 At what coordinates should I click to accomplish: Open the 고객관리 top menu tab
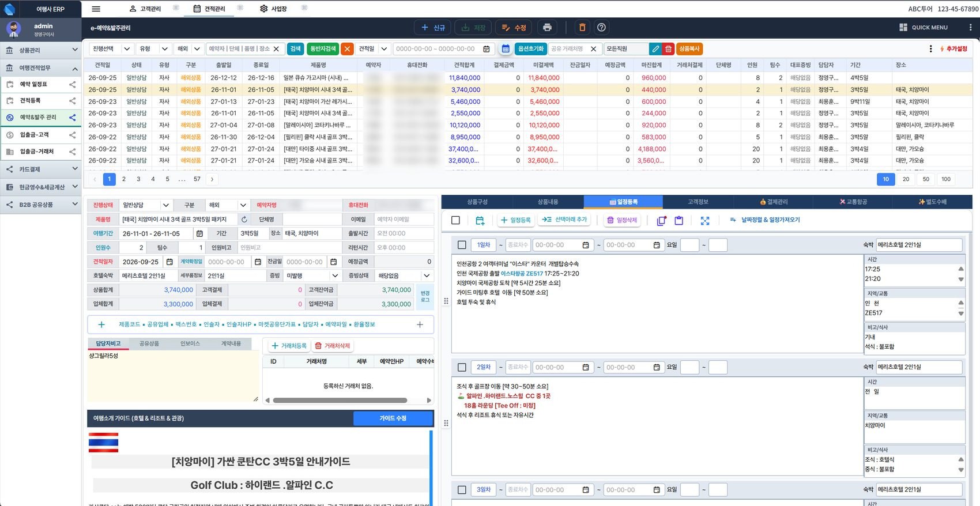click(x=145, y=9)
